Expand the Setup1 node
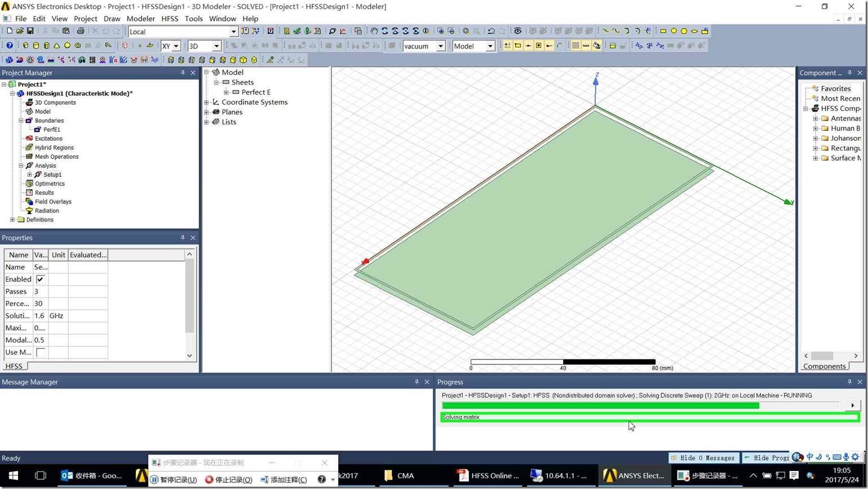The width and height of the screenshot is (868, 489). [30, 175]
